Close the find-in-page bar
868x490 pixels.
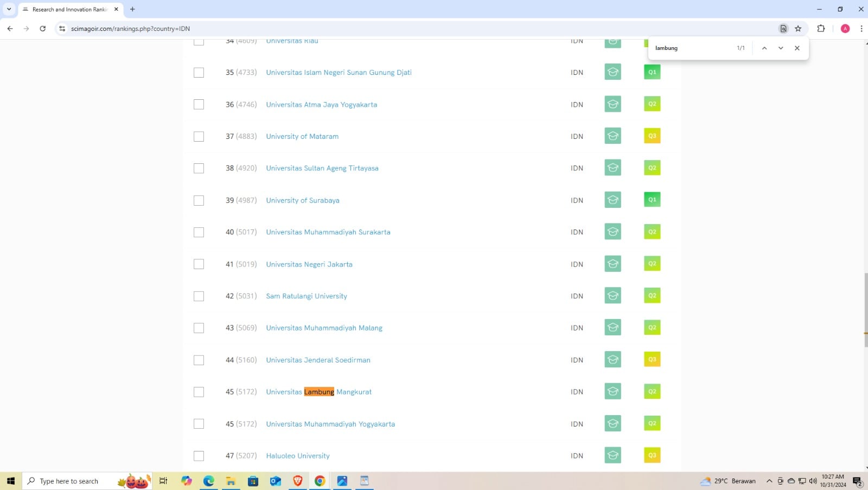tap(797, 48)
